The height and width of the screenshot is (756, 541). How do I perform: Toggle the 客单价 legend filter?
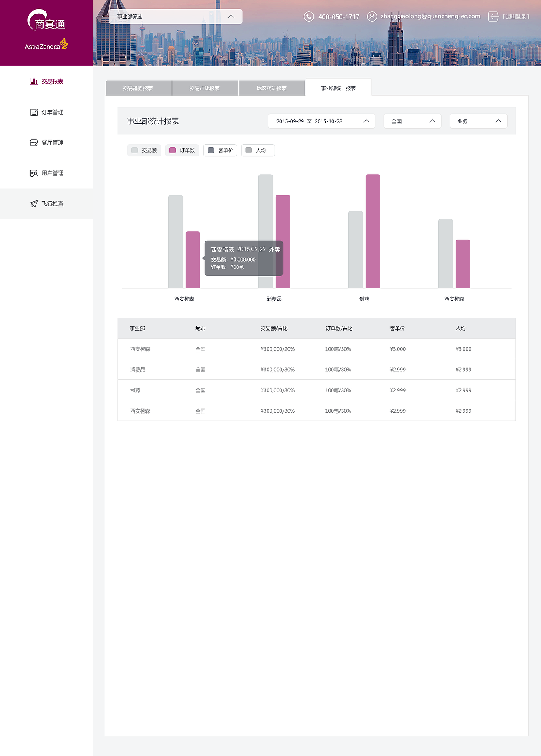pyautogui.click(x=220, y=151)
